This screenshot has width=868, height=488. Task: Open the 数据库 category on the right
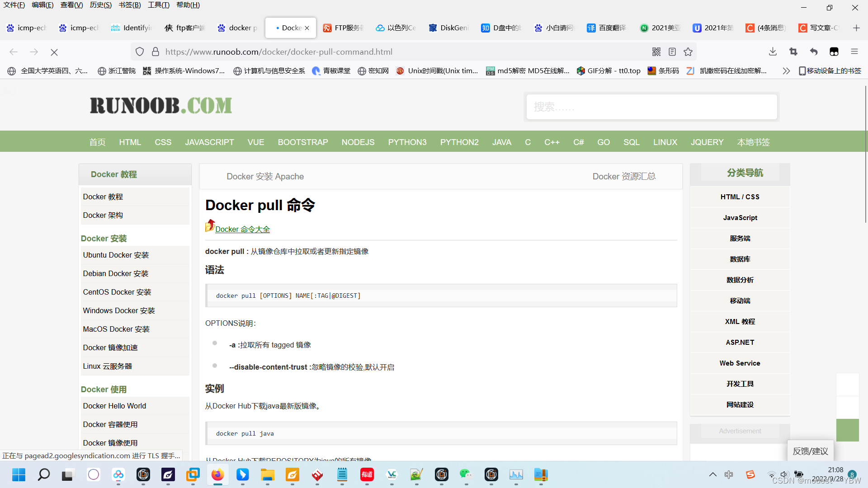coord(740,259)
